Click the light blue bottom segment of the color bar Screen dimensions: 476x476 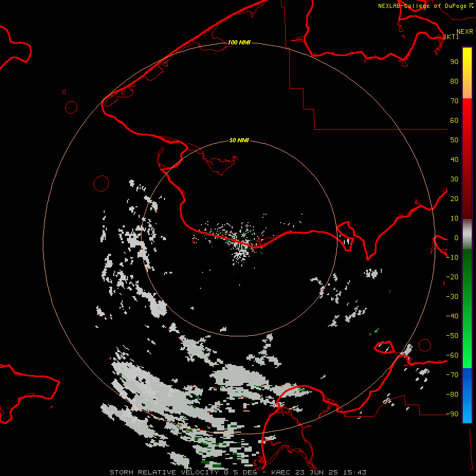pyautogui.click(x=467, y=413)
